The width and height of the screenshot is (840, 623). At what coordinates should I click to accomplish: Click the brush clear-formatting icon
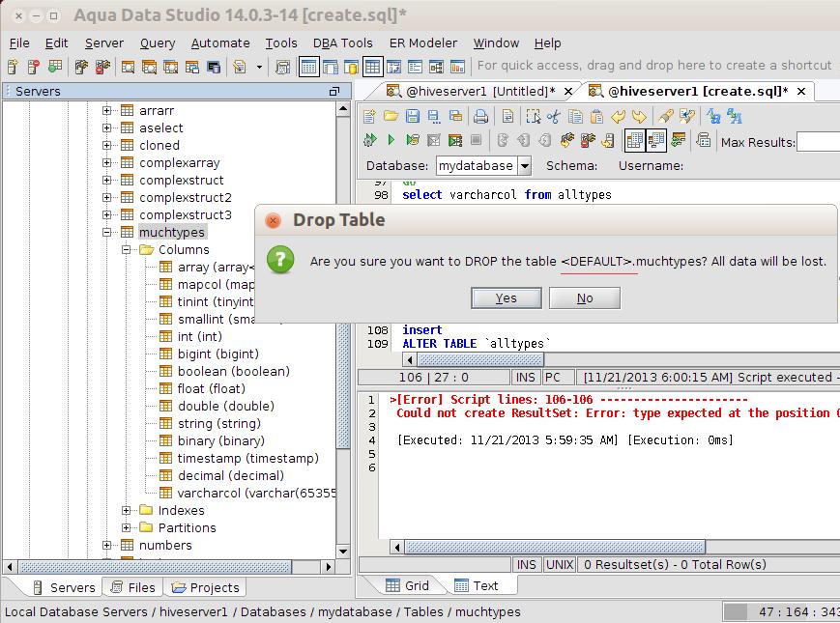[x=666, y=116]
